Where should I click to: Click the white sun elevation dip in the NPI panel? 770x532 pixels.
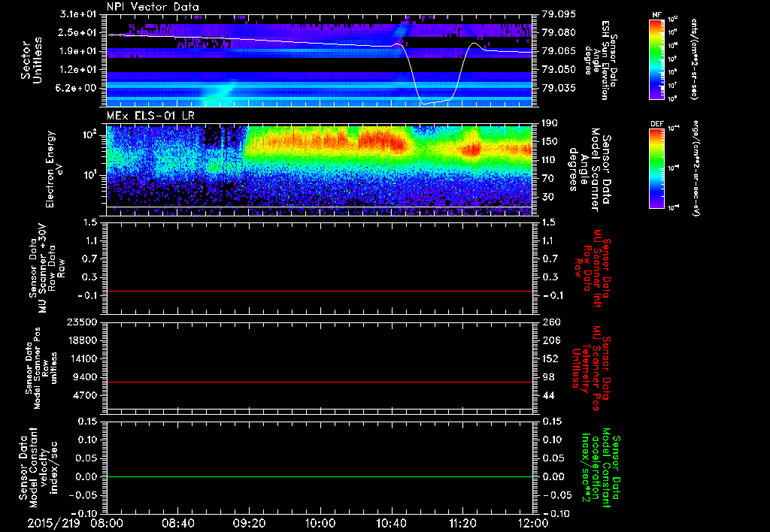coord(436,101)
